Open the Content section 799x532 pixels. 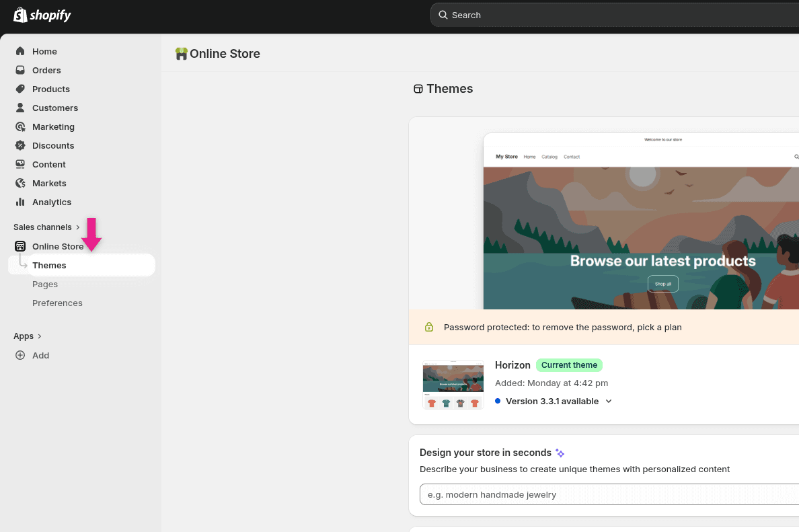point(48,164)
